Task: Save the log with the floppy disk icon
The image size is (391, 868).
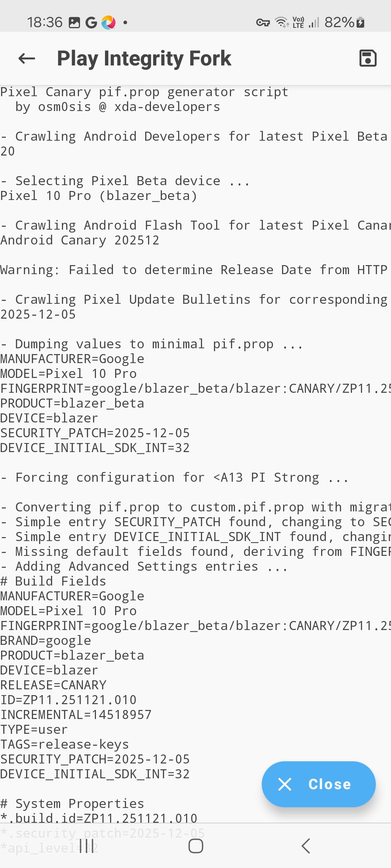Action: pyautogui.click(x=368, y=58)
